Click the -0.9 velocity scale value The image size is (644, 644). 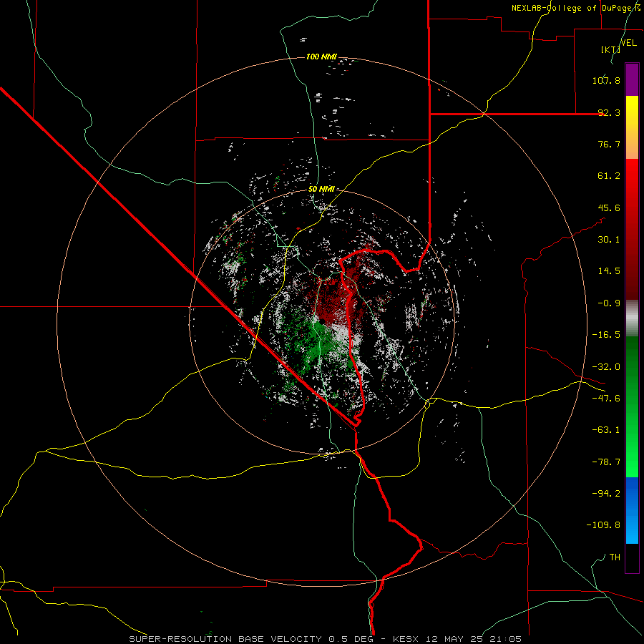click(x=609, y=303)
